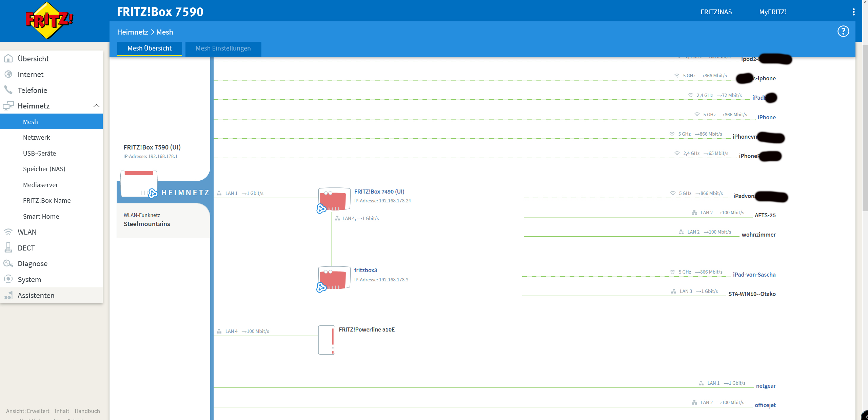868x420 pixels.
Task: Open FRITZ!NAS link in header
Action: click(x=716, y=12)
